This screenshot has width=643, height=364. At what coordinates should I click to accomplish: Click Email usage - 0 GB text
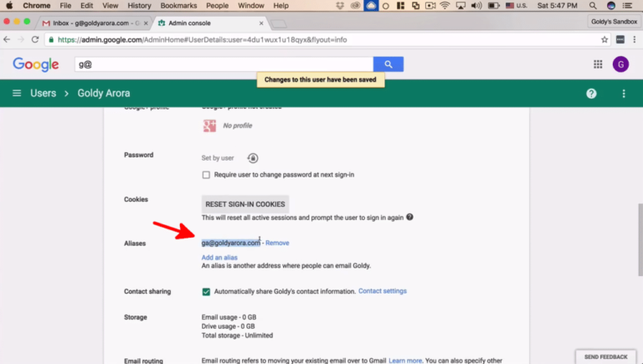coord(229,317)
